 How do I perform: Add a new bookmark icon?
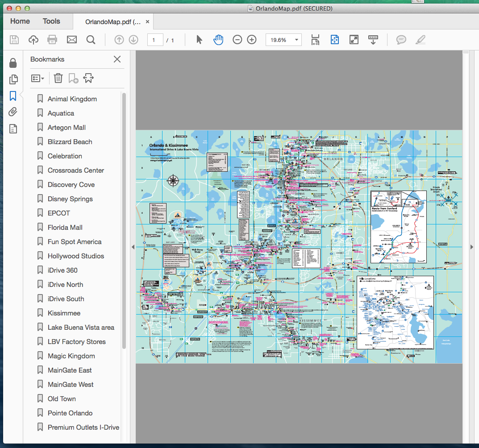click(x=73, y=79)
